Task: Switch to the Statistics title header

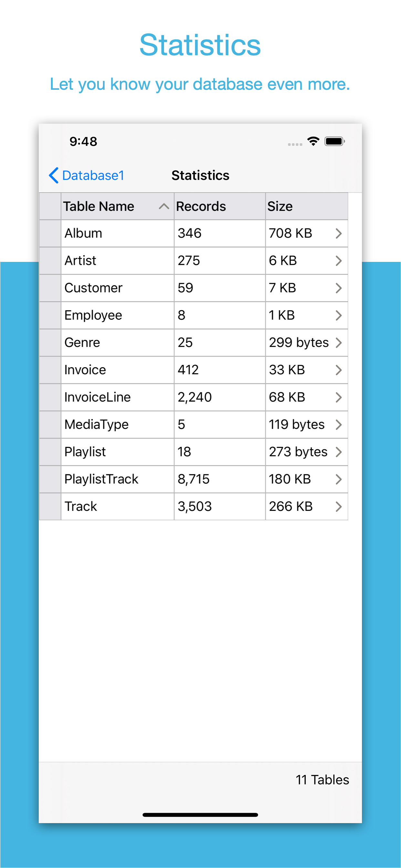Action: [200, 176]
